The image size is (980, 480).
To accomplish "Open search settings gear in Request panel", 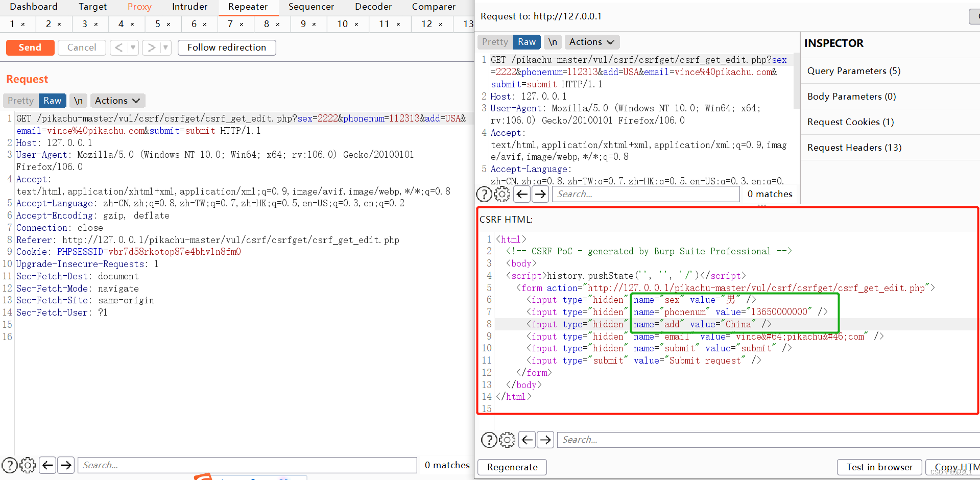I will coord(28,465).
